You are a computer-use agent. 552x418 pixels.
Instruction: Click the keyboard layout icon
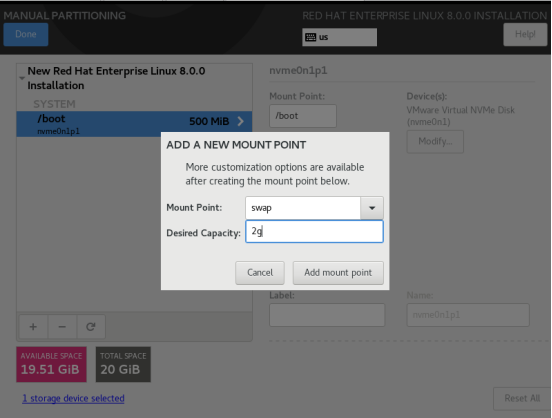[310, 37]
